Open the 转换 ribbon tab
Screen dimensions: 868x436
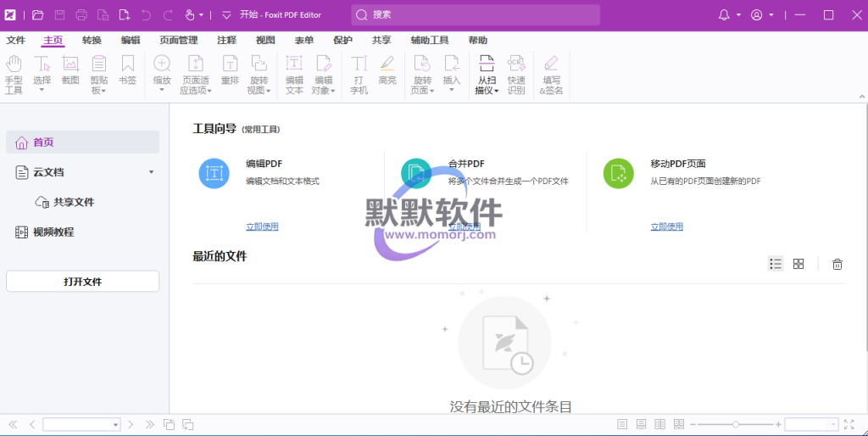pyautogui.click(x=92, y=40)
